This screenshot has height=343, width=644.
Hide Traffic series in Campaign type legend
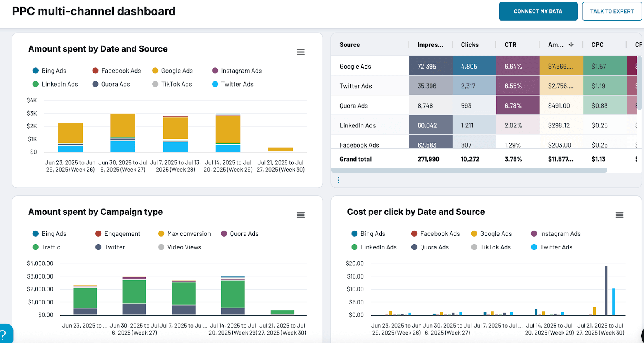(x=51, y=247)
